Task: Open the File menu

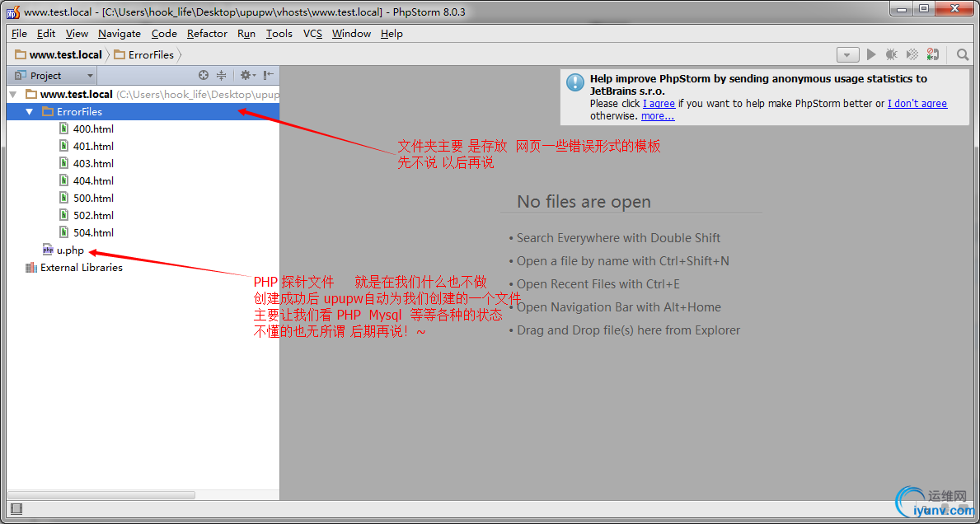Action: tap(20, 34)
